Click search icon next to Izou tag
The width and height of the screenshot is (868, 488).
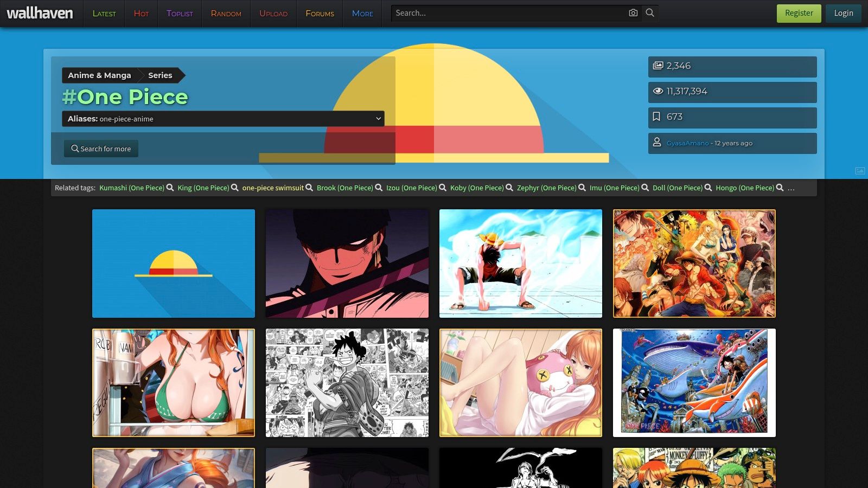coord(443,188)
